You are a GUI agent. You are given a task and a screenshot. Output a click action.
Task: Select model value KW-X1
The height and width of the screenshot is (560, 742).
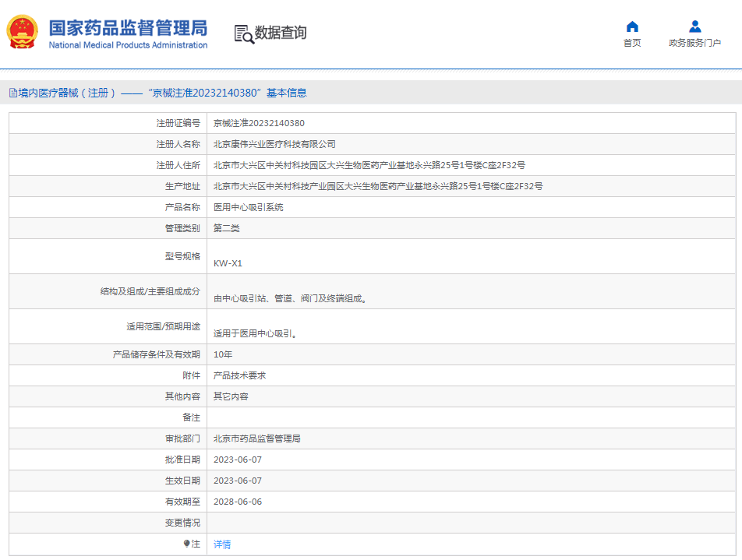point(228,263)
